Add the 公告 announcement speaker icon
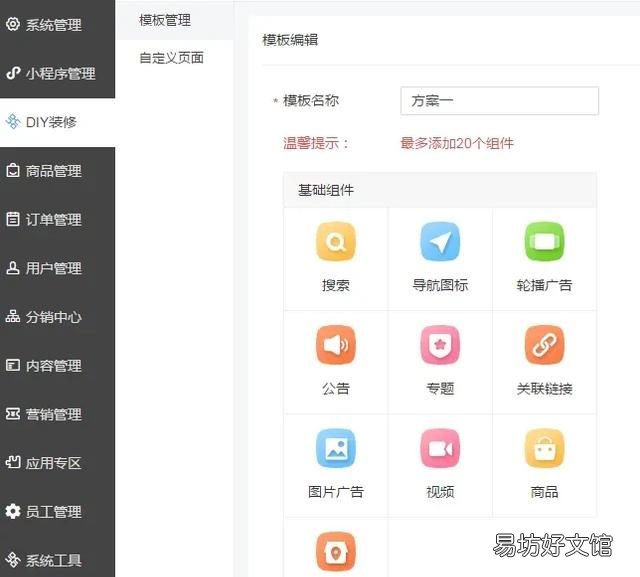The height and width of the screenshot is (577, 640). [336, 345]
